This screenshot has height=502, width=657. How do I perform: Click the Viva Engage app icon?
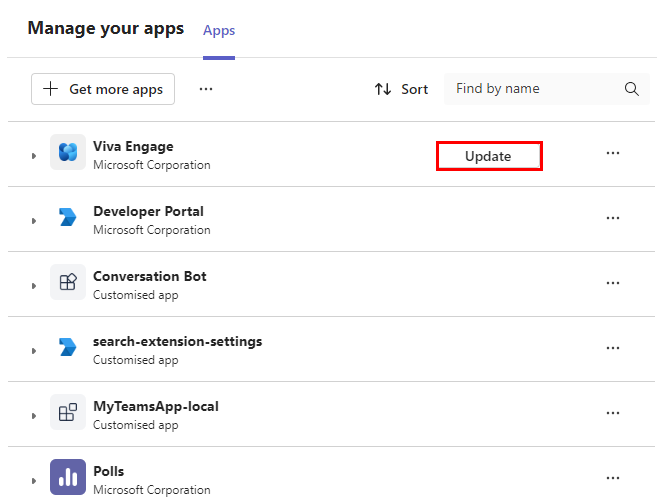[68, 153]
